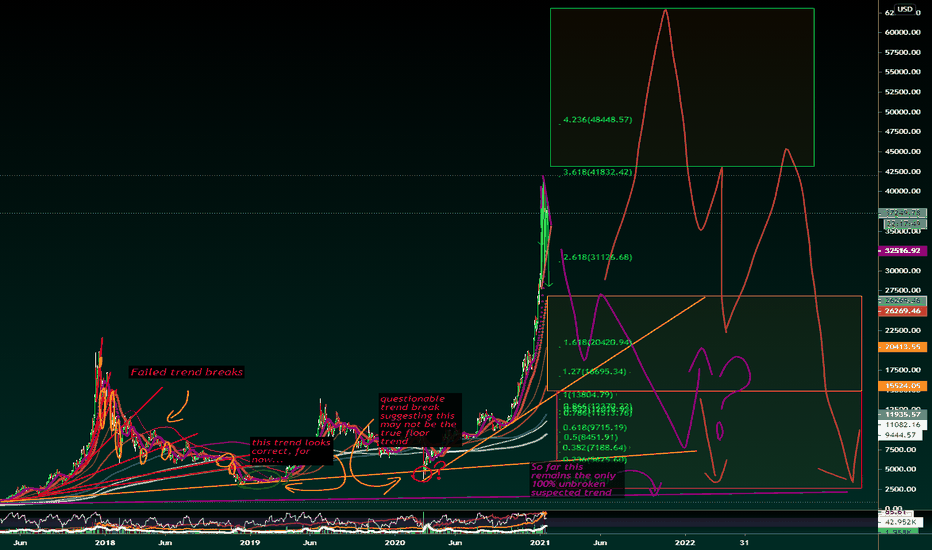Click the '31' date label on time axis
This screenshot has width=932, height=550.
coord(744,543)
